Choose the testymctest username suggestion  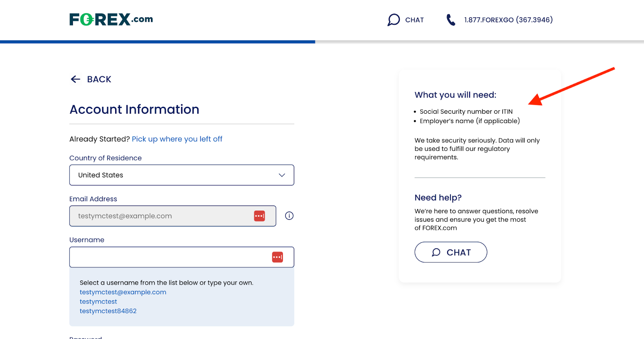(98, 302)
